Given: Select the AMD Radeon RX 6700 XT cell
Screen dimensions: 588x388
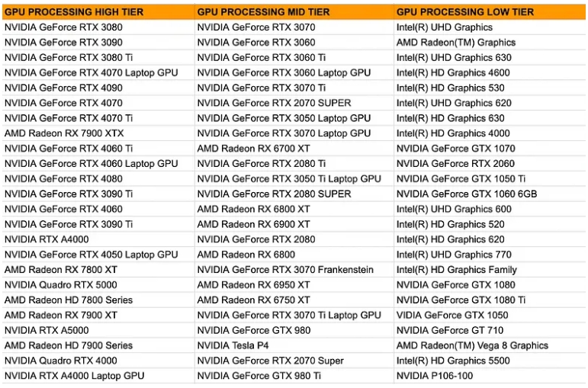Looking at the screenshot, I should click(x=294, y=149).
